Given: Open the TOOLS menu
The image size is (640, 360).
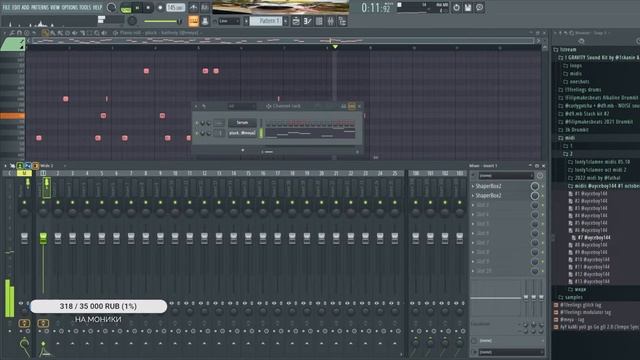Looking at the screenshot, I should (x=85, y=7).
